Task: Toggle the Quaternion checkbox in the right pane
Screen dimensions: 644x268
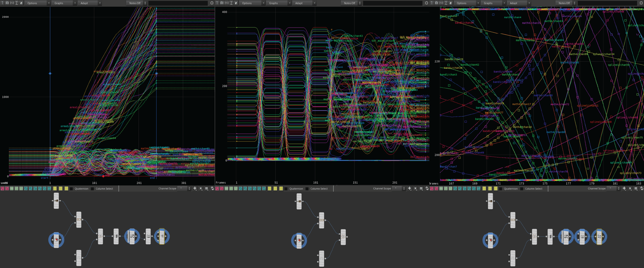Action: coord(500,189)
